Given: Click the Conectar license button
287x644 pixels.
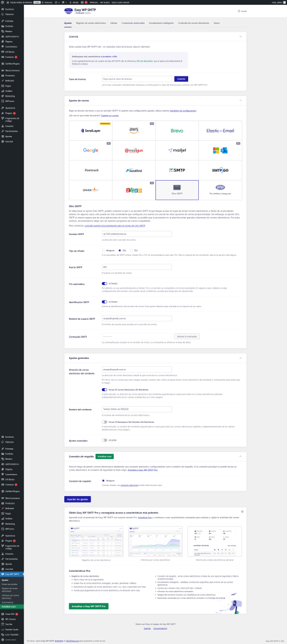Looking at the screenshot, I should [181, 79].
